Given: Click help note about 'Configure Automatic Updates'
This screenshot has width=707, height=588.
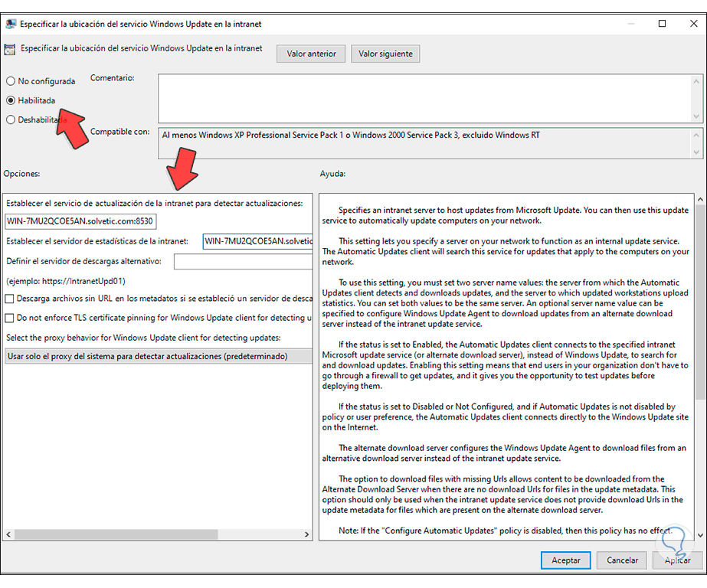Looking at the screenshot, I should 505,531.
